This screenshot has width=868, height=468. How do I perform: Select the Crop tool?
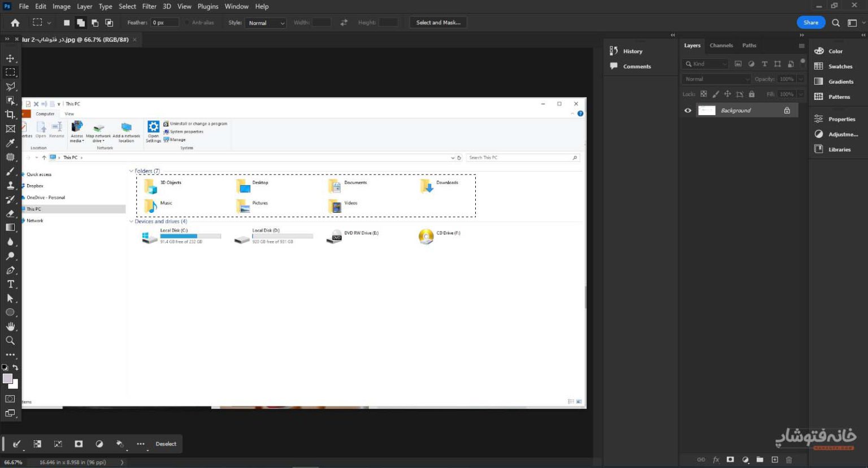tap(10, 115)
